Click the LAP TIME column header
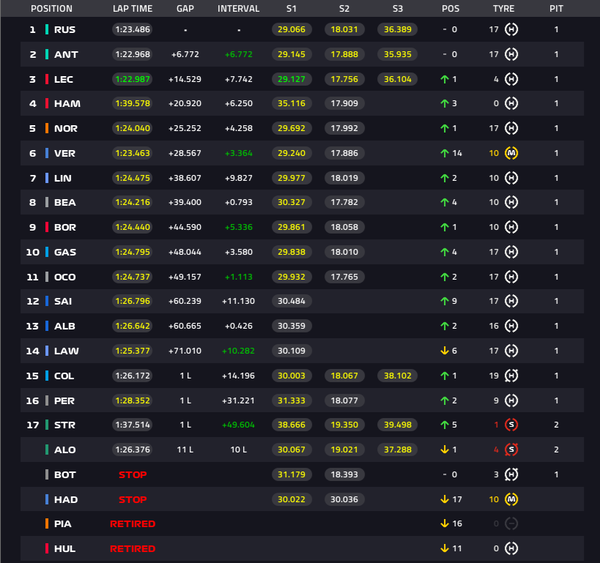 [132, 8]
